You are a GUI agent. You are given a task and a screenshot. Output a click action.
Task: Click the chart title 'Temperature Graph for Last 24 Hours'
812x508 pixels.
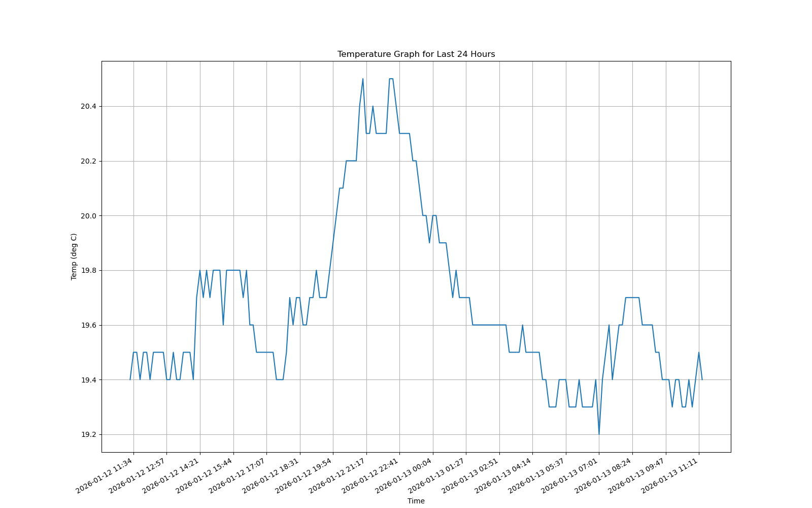tap(416, 53)
